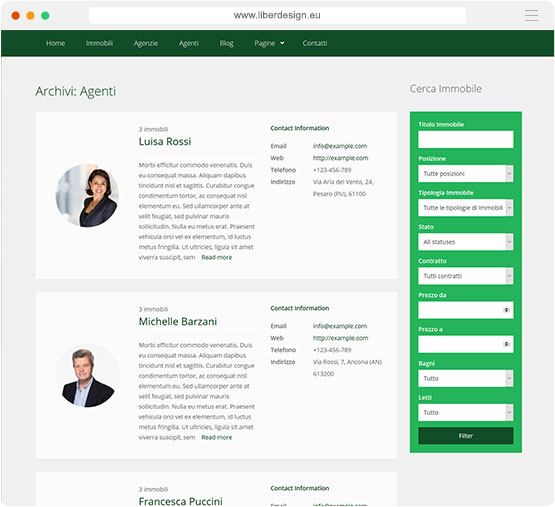Focus the Titolo Immobile text field

465,139
